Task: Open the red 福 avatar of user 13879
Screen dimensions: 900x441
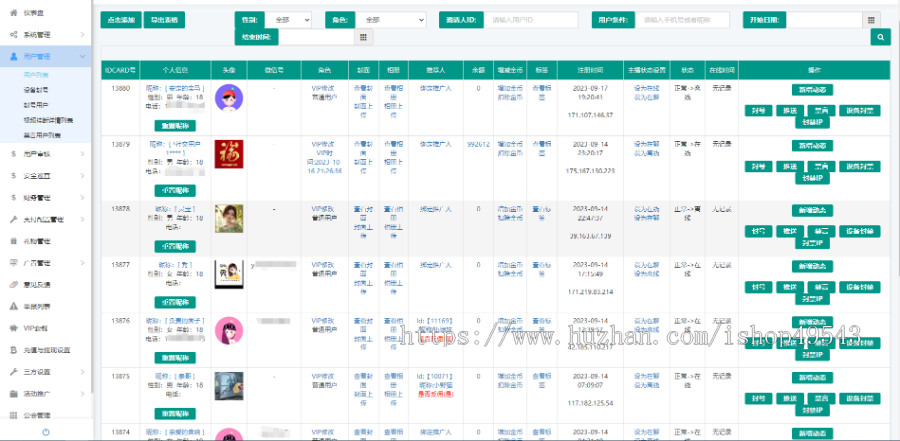Action: pyautogui.click(x=229, y=154)
